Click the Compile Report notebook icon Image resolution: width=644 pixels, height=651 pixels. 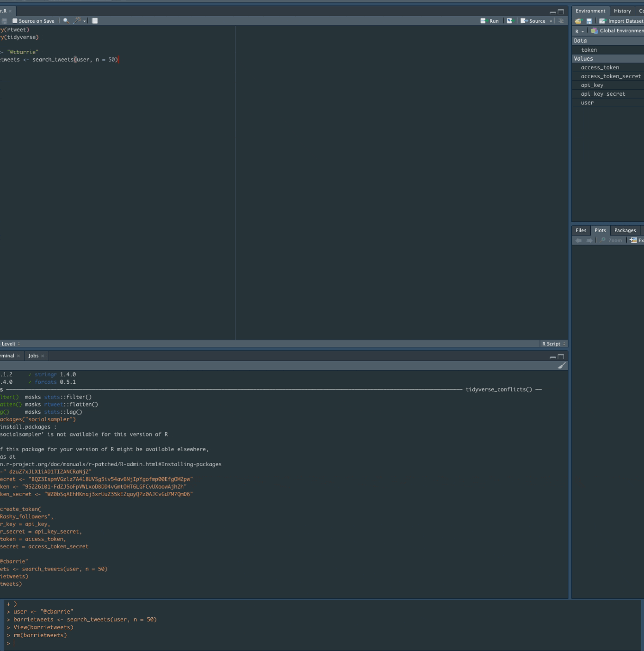pyautogui.click(x=95, y=21)
